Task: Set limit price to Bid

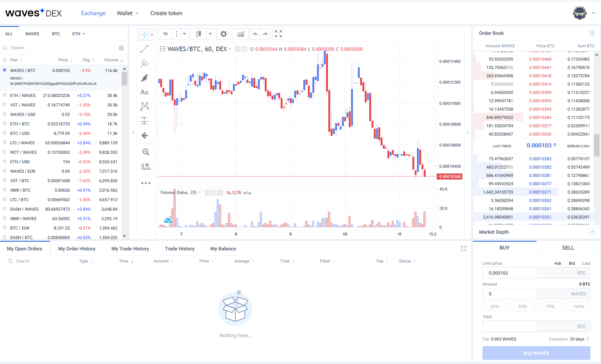Action: tap(572, 263)
